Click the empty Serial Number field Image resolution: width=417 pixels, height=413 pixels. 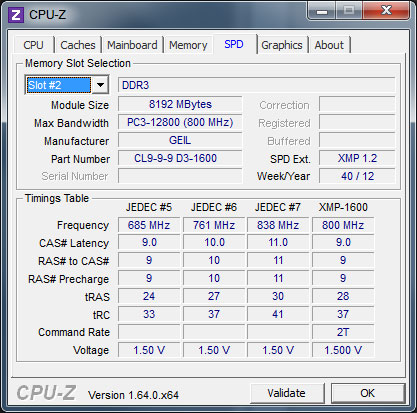click(x=180, y=176)
